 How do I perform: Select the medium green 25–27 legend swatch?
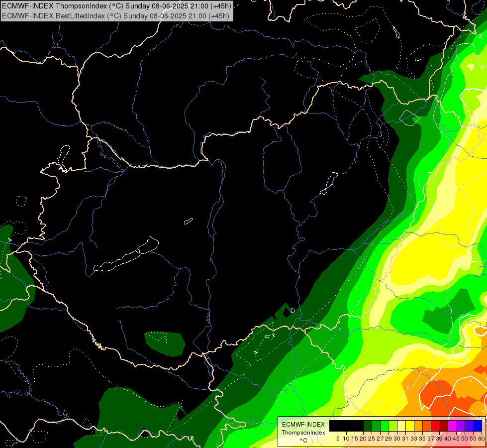tap(376, 426)
